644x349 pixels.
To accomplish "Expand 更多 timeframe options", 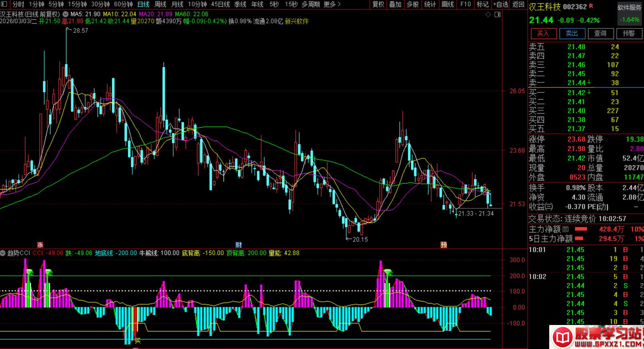I will click(x=332, y=4).
